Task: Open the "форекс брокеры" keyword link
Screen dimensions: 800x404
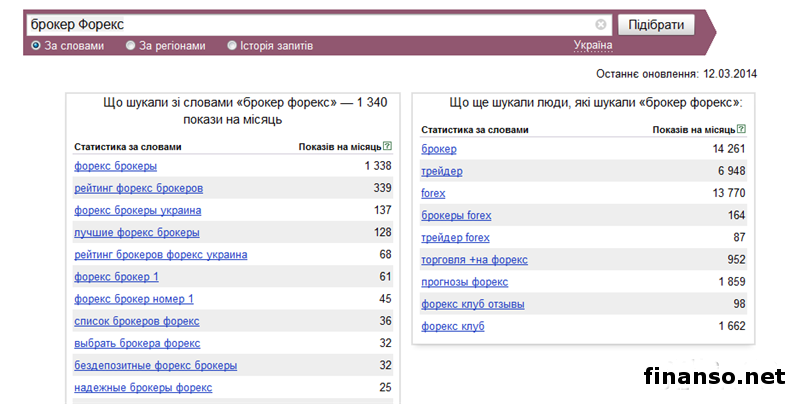Action: [x=115, y=166]
